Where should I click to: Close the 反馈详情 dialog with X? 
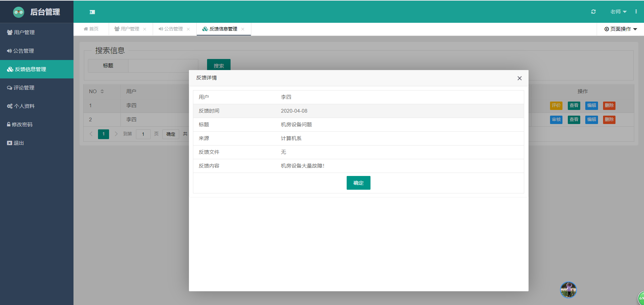(519, 78)
